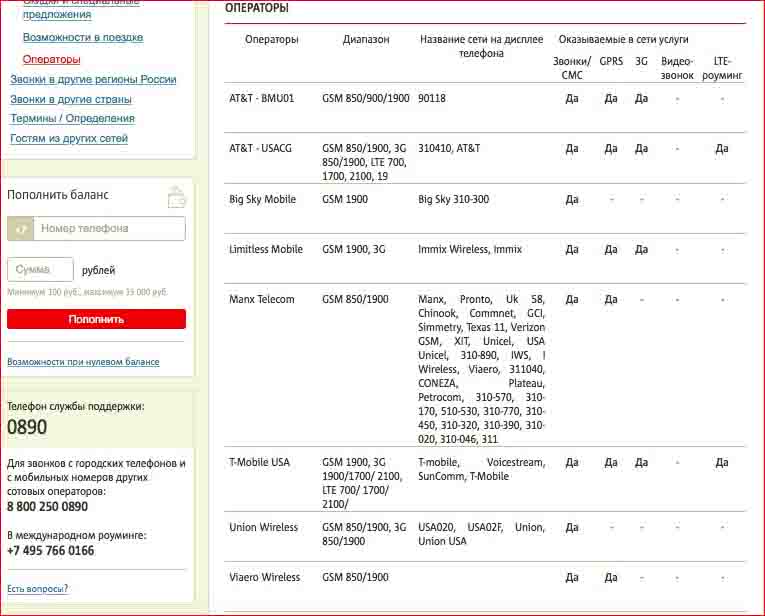Click the +7 prefix badge in phone field
765x616 pixels.
tap(21, 229)
